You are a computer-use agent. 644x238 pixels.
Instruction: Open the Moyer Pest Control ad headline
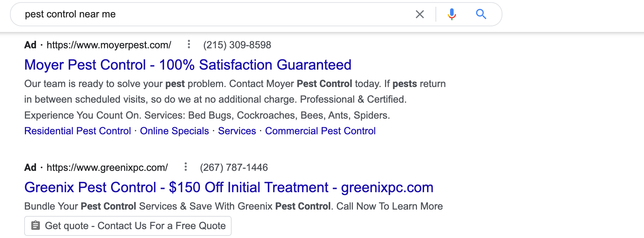(188, 65)
